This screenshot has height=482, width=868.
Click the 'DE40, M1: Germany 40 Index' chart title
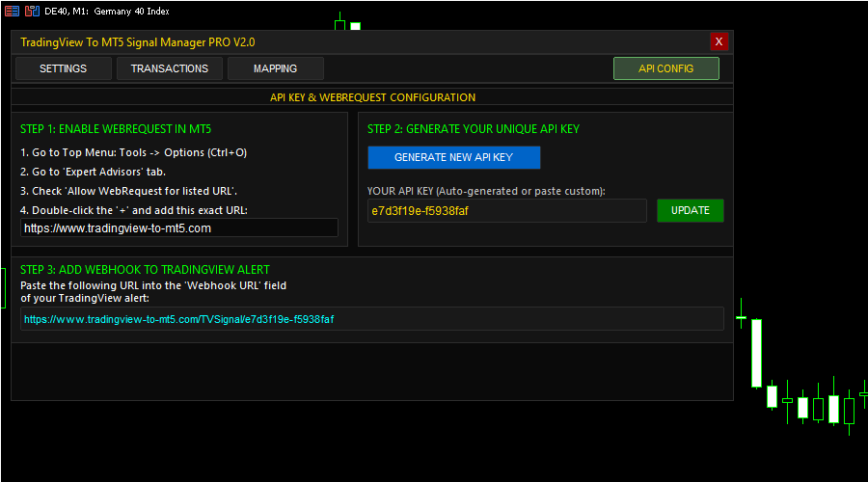point(107,11)
